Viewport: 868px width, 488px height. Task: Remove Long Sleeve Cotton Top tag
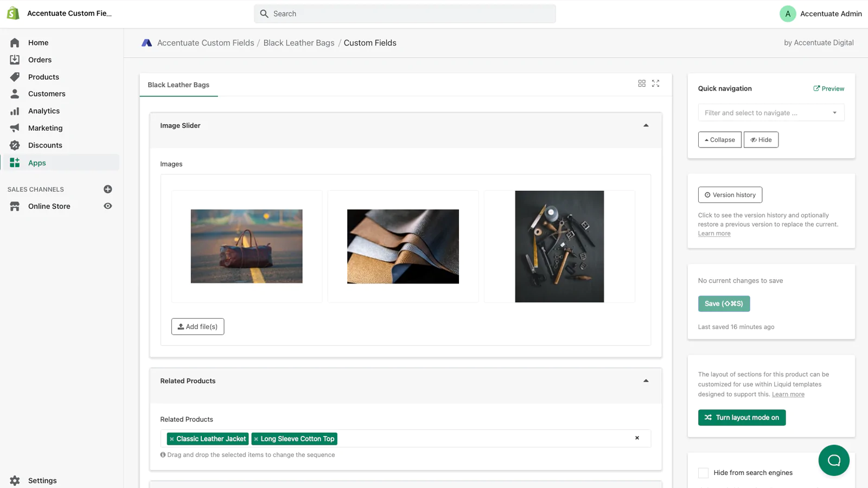(x=256, y=439)
